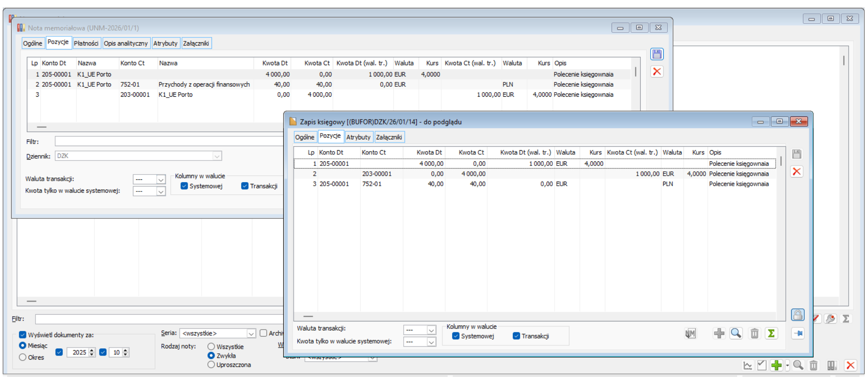Toggle the Wyświetl dokumenty za checkbox
The width and height of the screenshot is (868, 379).
[22, 335]
